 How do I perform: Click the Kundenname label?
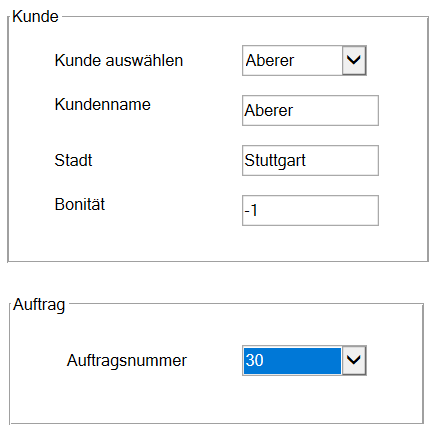coord(103,104)
